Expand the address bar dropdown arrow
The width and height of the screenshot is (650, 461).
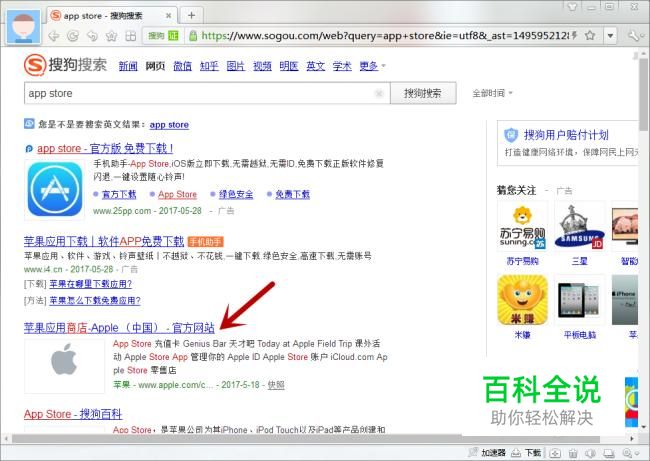[610, 36]
